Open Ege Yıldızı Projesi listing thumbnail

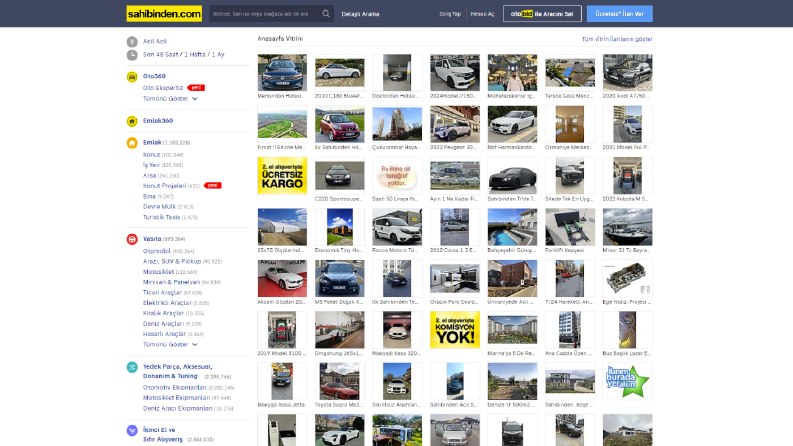[627, 279]
